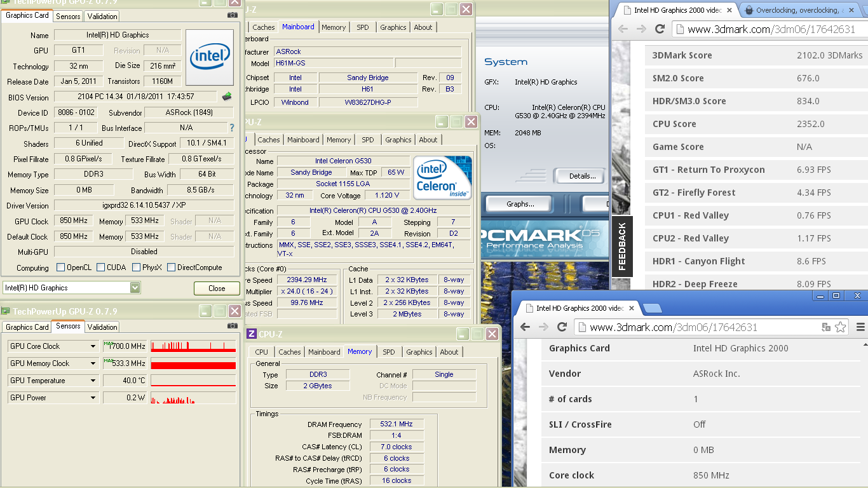Screen dimensions: 868x488
Task: Click the CPU-Z purple Z title bar icon
Action: click(x=252, y=334)
